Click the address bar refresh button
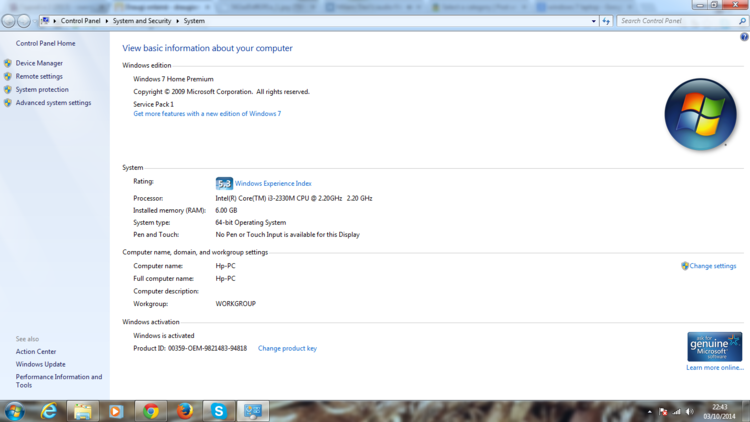 click(x=606, y=21)
